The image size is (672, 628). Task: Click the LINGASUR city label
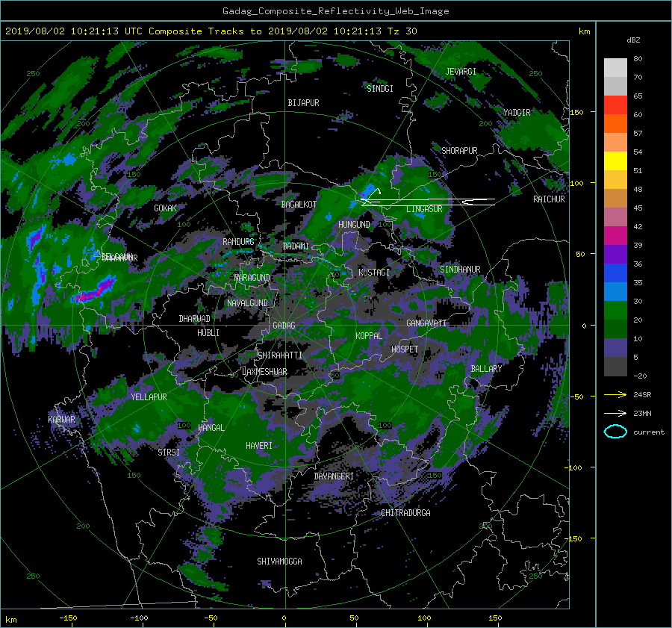click(x=424, y=209)
